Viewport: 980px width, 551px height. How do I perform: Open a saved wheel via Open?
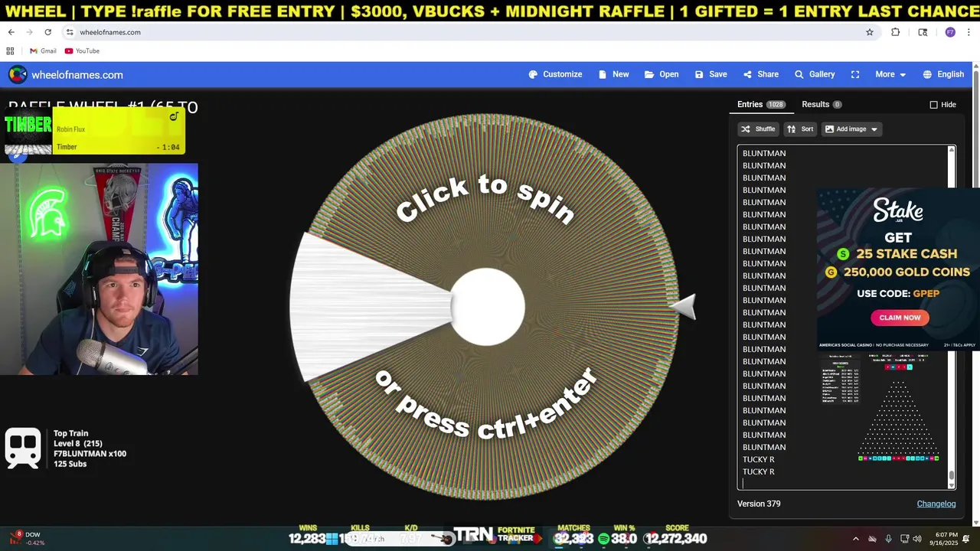[661, 74]
